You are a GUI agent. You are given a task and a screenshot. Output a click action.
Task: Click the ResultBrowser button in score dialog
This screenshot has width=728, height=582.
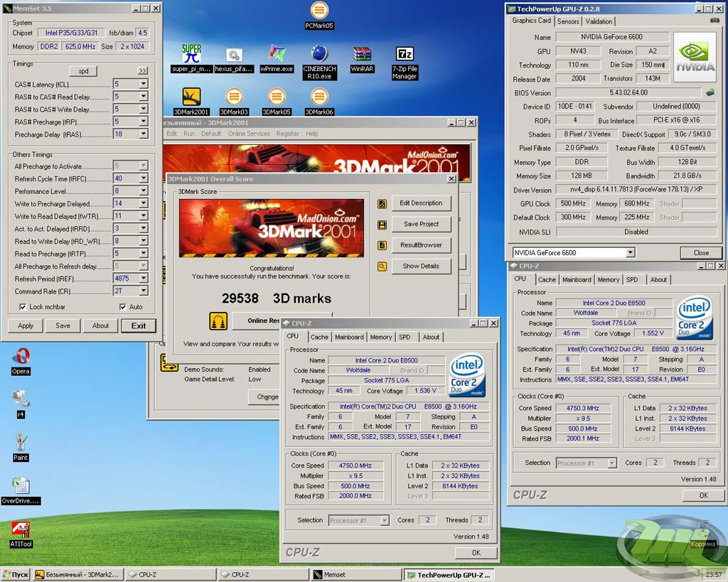421,245
